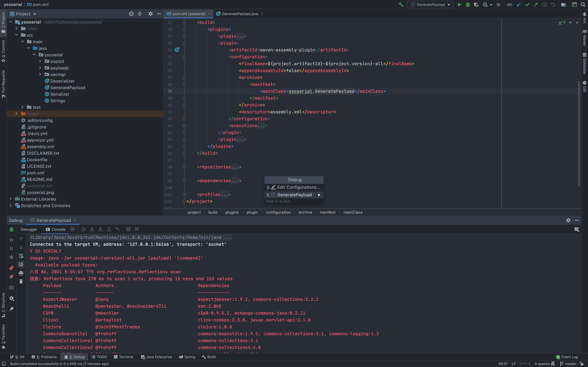Click the editor vertical scrollbar

[x=579, y=134]
